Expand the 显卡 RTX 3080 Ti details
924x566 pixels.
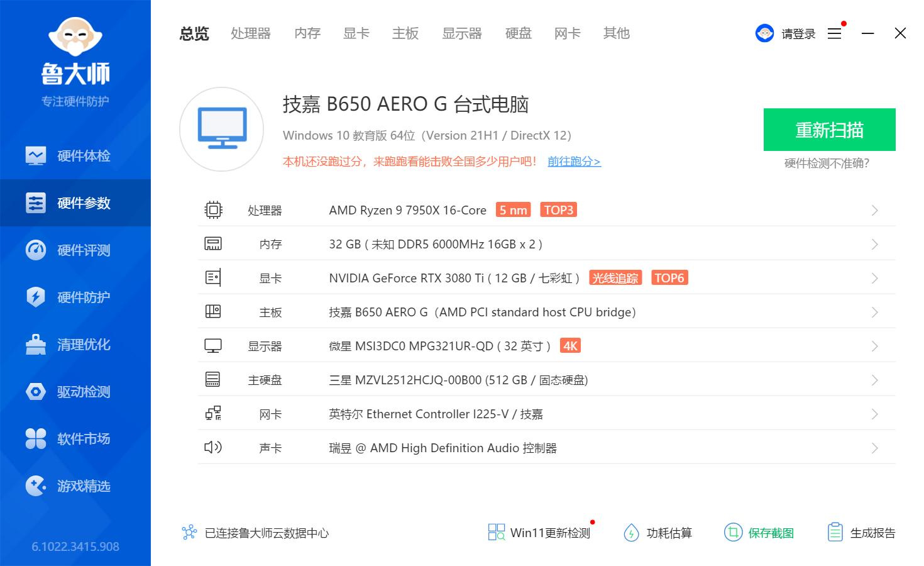coord(874,278)
